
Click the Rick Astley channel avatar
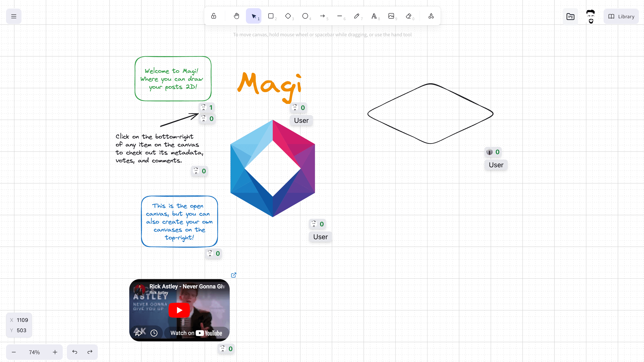(x=140, y=290)
